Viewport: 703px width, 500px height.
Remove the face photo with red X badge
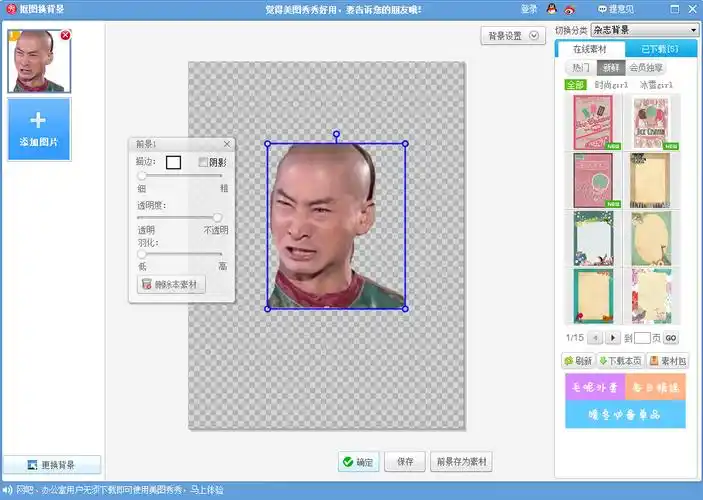65,35
